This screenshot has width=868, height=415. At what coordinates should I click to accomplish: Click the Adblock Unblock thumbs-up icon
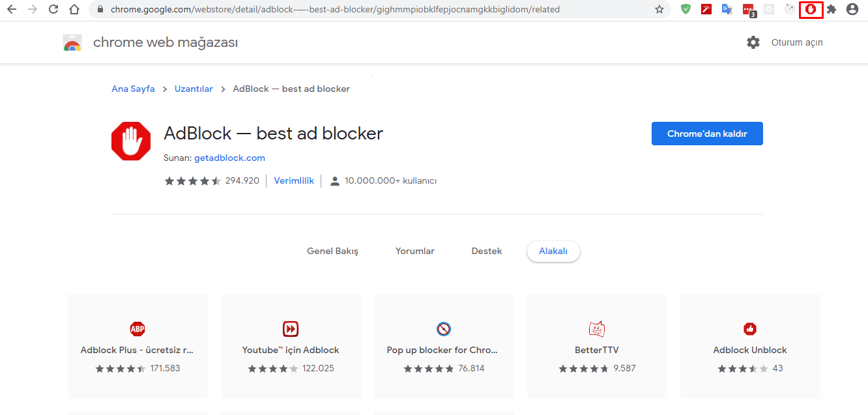click(x=750, y=328)
